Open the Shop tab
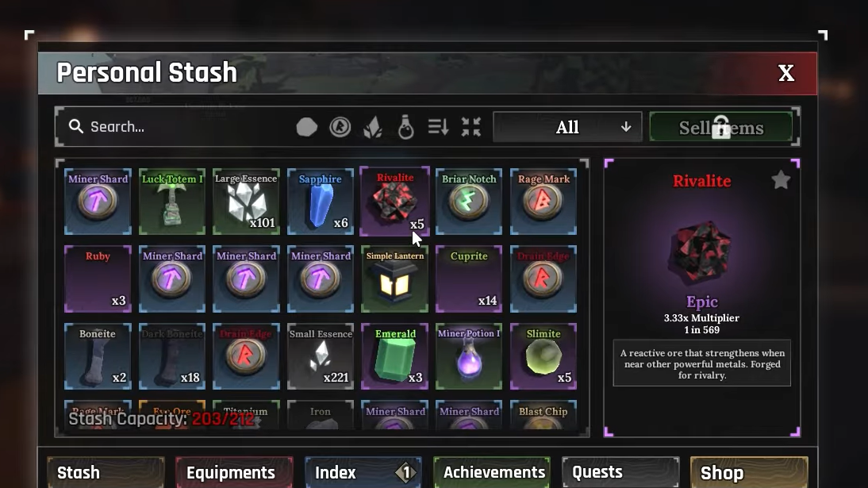 (749, 472)
